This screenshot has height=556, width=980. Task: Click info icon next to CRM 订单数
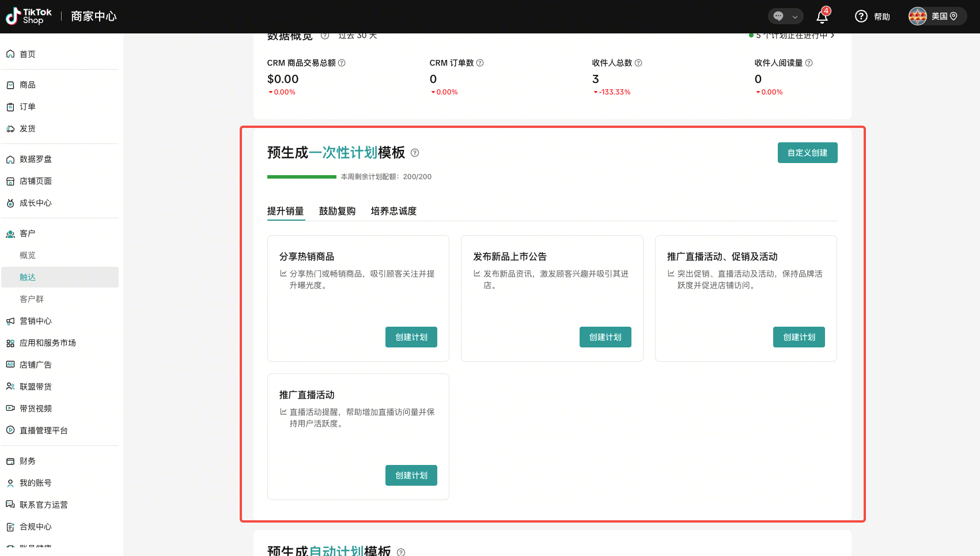tap(480, 63)
